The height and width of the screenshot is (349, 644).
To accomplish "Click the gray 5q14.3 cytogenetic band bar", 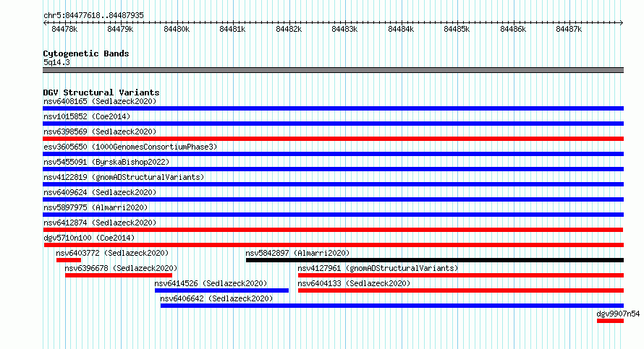I will 333,70.
